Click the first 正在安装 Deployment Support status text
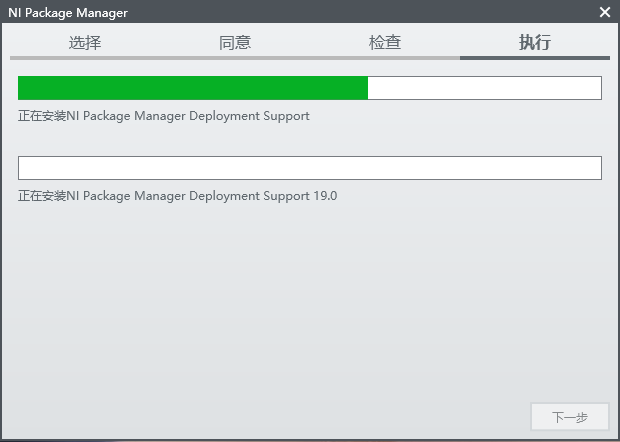 click(164, 116)
